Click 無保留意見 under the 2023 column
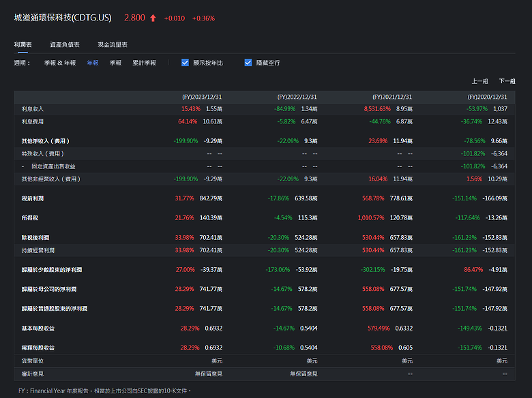532x398 pixels. [208, 373]
